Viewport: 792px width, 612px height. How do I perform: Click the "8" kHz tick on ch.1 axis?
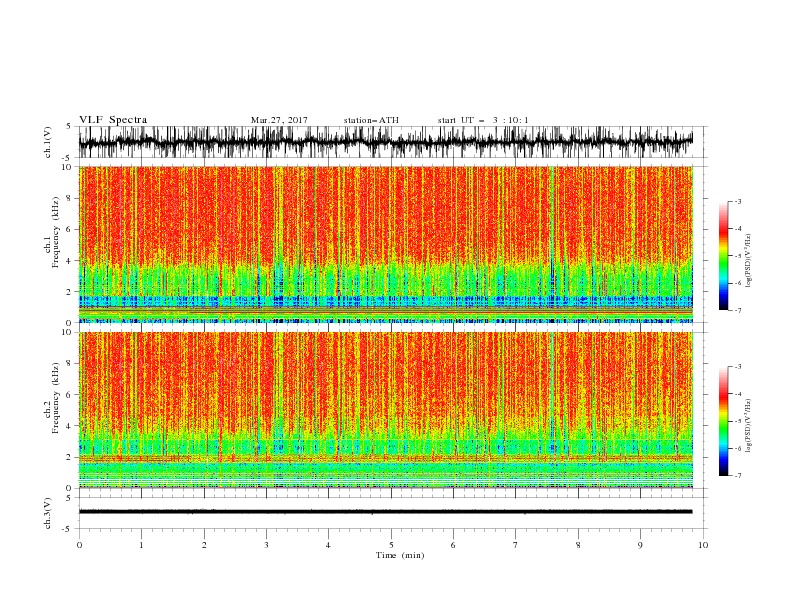point(69,198)
